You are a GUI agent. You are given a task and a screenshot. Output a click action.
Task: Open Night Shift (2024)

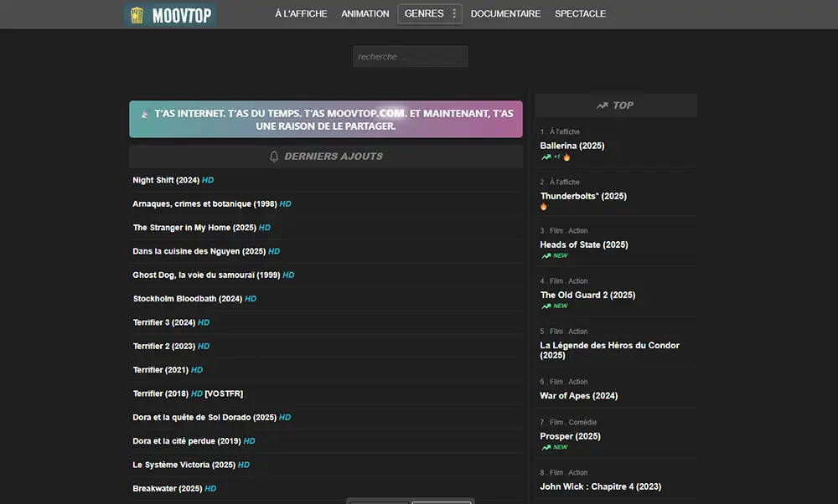click(166, 181)
